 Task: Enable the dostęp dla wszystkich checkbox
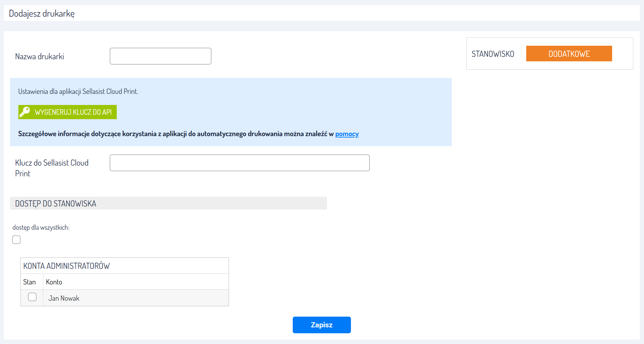[16, 240]
